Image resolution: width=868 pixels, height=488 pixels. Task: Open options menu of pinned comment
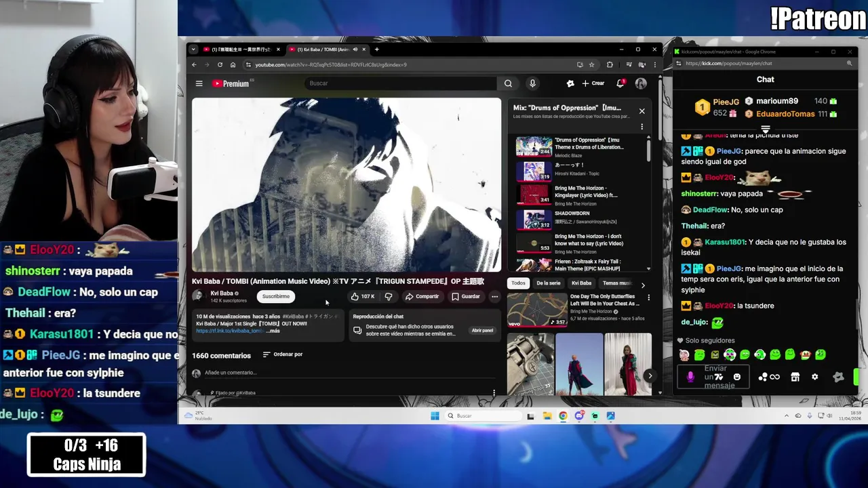pos(494,392)
